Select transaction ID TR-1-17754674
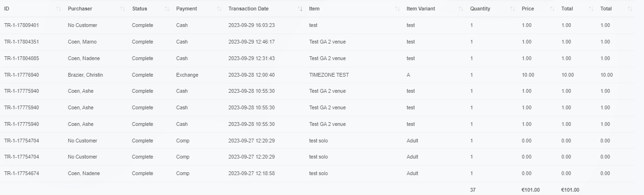644x195 pixels. click(21, 173)
